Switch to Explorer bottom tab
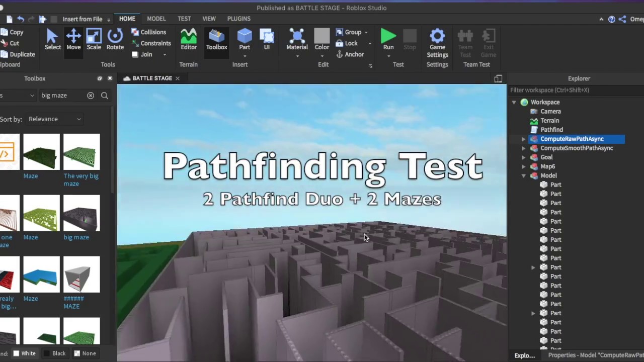 (524, 355)
